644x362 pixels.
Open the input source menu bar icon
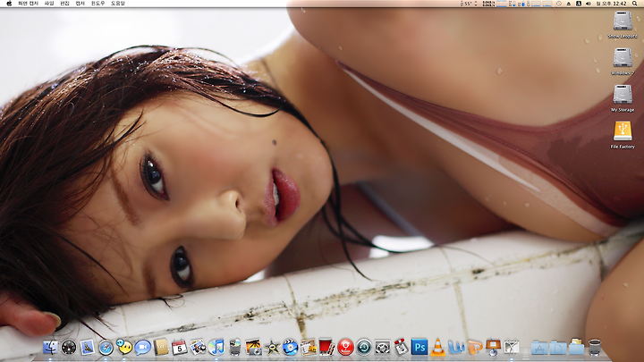tap(579, 4)
